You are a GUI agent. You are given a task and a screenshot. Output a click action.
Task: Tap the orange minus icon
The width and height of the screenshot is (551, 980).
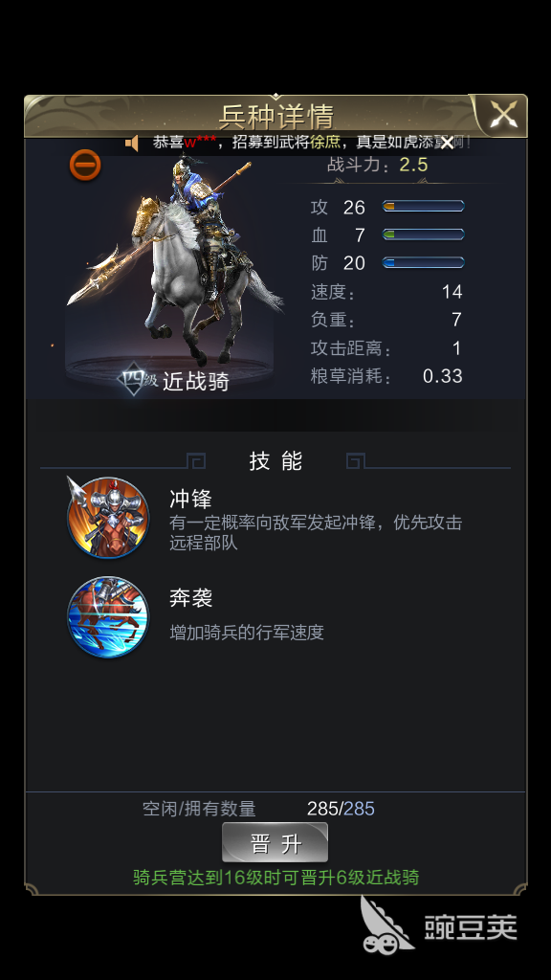point(85,165)
